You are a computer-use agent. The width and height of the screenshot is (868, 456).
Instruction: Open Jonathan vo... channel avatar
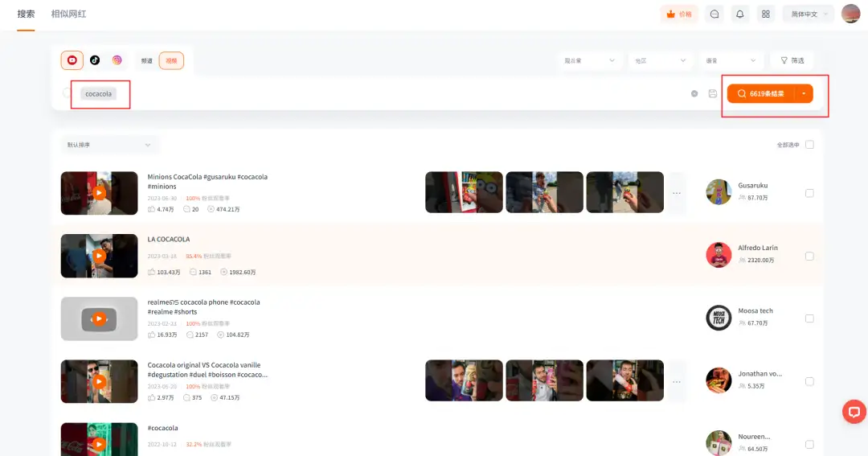[x=719, y=380]
